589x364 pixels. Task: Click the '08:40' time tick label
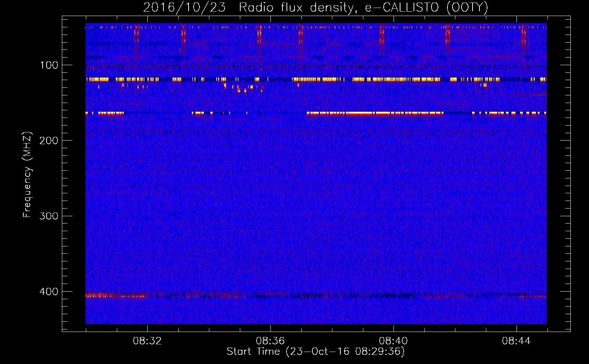pyautogui.click(x=393, y=341)
